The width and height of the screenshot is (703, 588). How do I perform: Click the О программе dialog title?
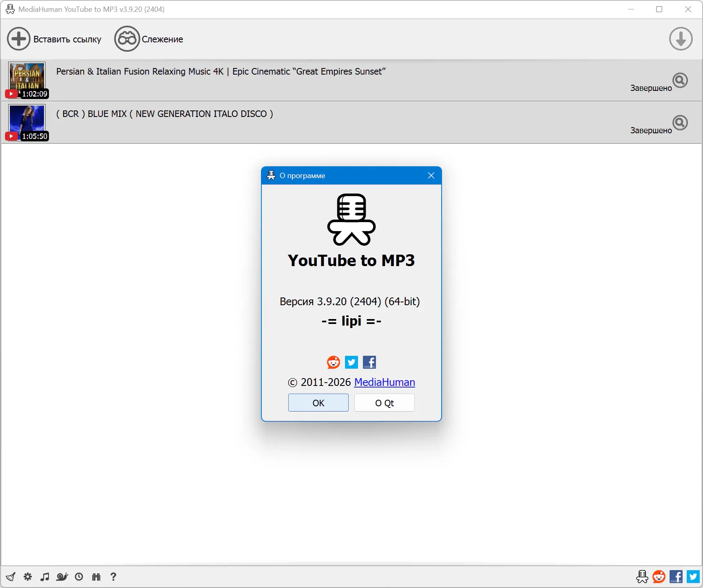pyautogui.click(x=303, y=176)
